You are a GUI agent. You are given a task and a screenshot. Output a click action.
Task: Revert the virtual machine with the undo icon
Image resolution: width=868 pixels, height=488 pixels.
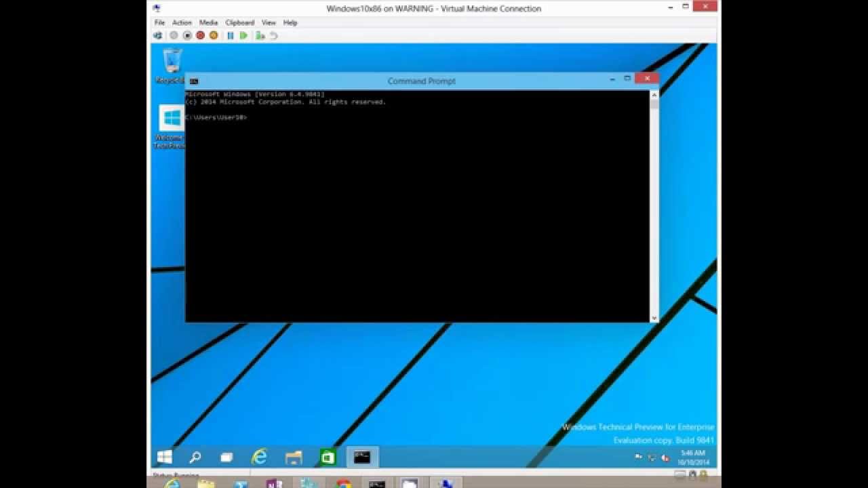(x=273, y=35)
